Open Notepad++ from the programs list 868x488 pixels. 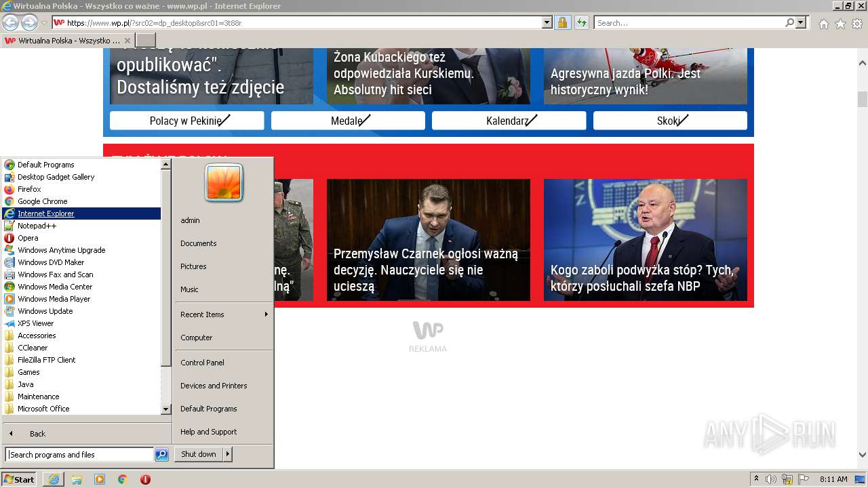pos(37,226)
